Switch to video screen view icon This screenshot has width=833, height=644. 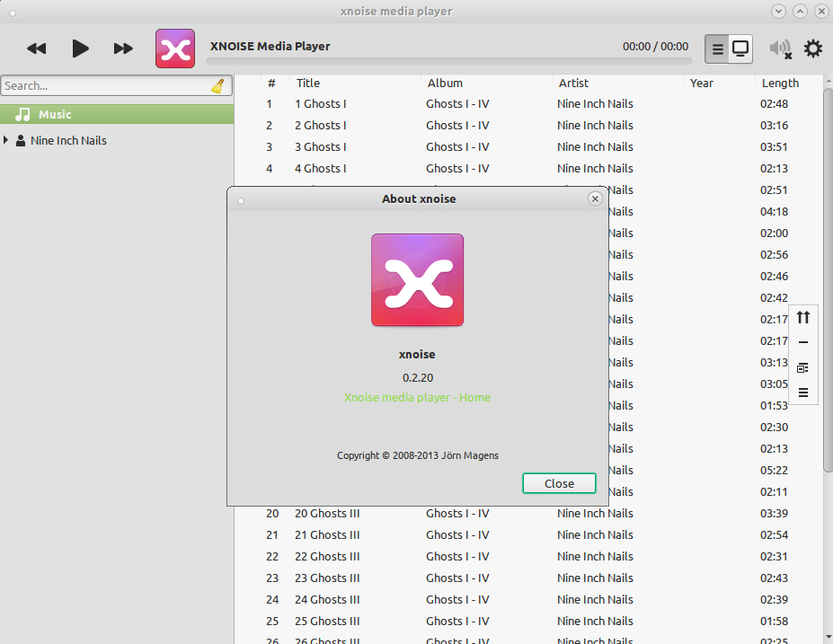point(740,49)
